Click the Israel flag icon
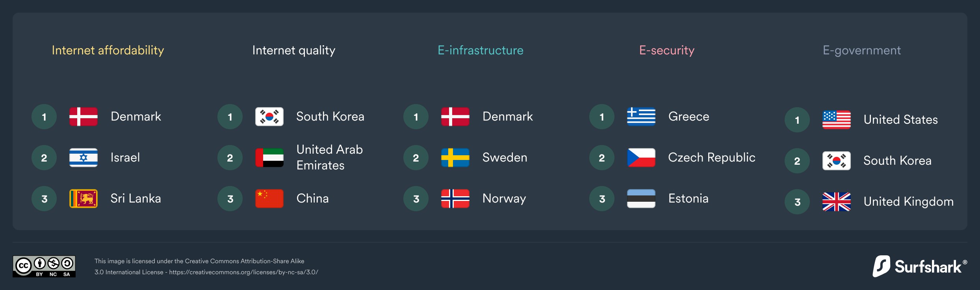Image resolution: width=980 pixels, height=290 pixels. (x=84, y=158)
